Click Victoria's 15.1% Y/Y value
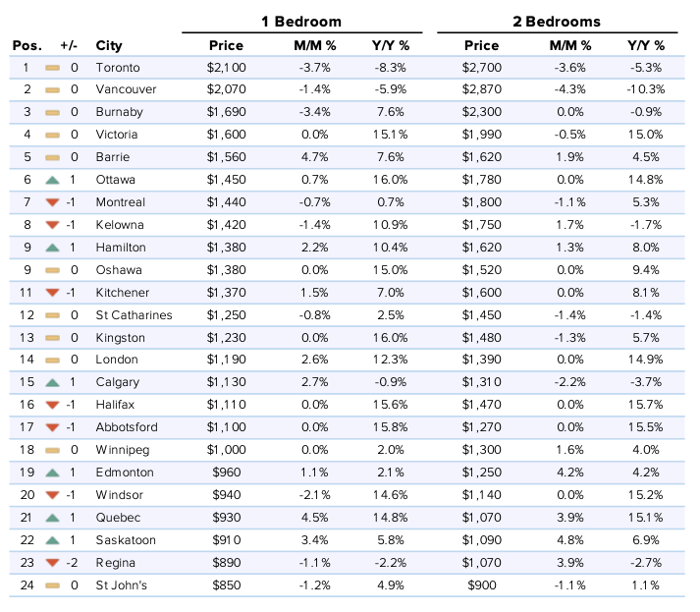The image size is (700, 612). coord(391,135)
